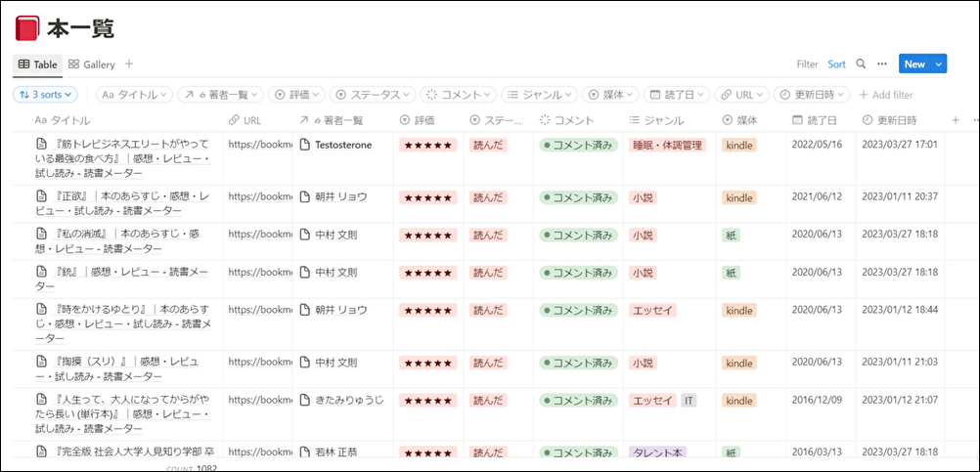The image size is (980, 472).
Task: Open URL link in Testosterone row
Action: pyautogui.click(x=260, y=145)
